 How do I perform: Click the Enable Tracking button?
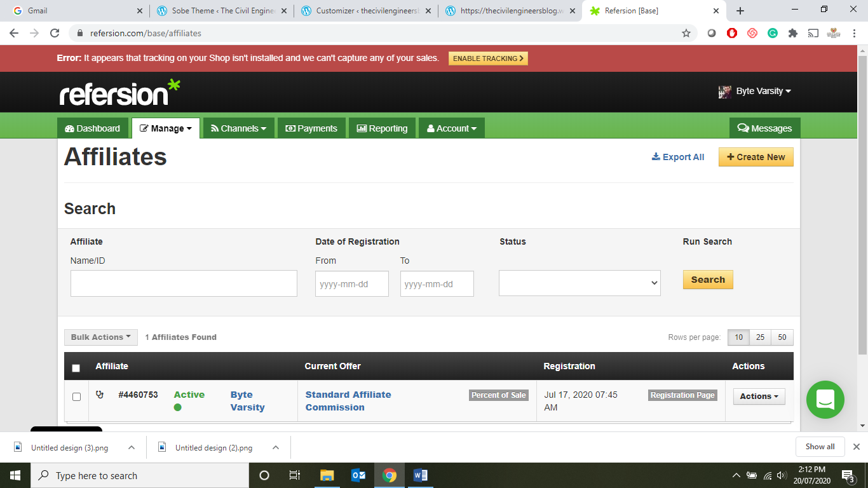pyautogui.click(x=488, y=58)
